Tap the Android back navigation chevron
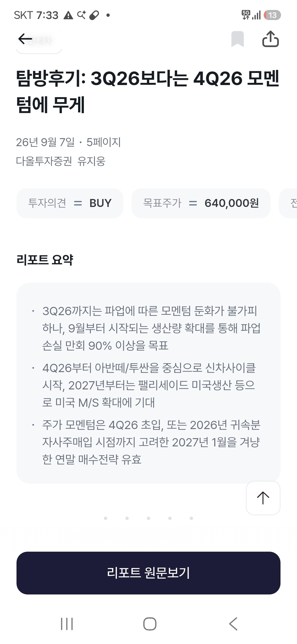Screen dimensions: 297x644 pyautogui.click(x=233, y=624)
